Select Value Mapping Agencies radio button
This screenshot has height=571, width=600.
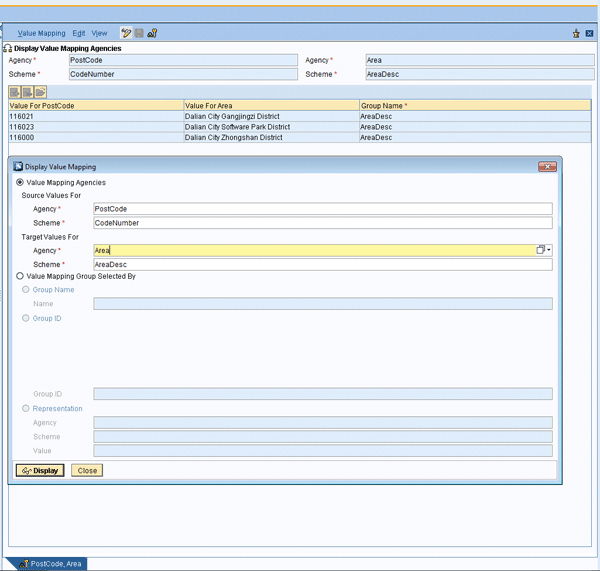tap(20, 182)
